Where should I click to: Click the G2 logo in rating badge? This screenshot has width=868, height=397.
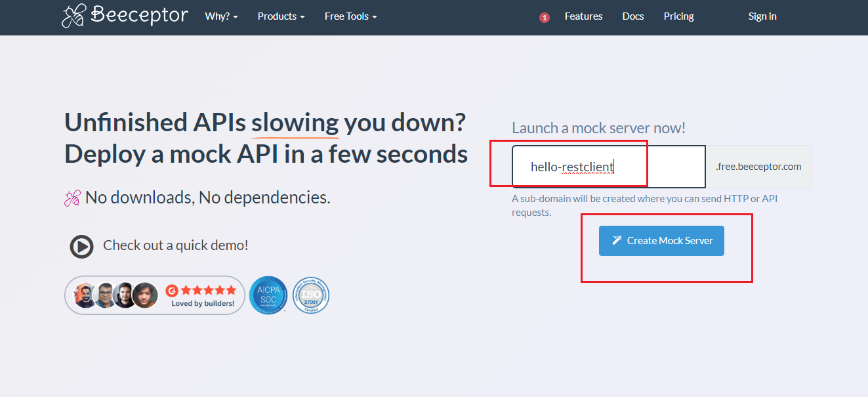point(172,289)
